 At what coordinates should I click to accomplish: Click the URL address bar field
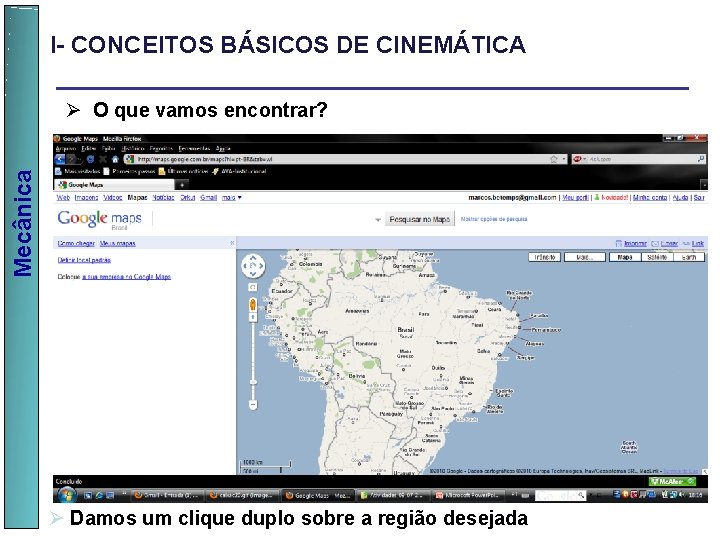pyautogui.click(x=340, y=159)
